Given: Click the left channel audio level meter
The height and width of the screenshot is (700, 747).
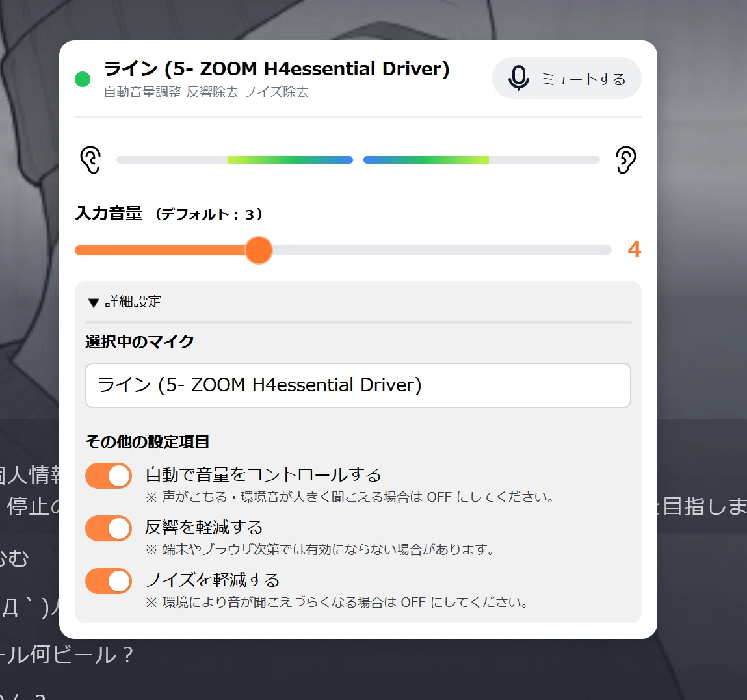Looking at the screenshot, I should [235, 160].
